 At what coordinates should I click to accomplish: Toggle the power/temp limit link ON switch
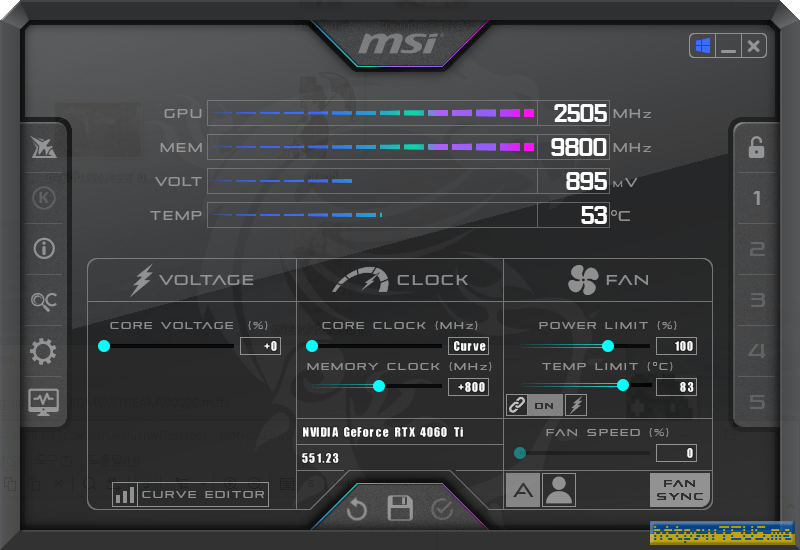tap(535, 405)
